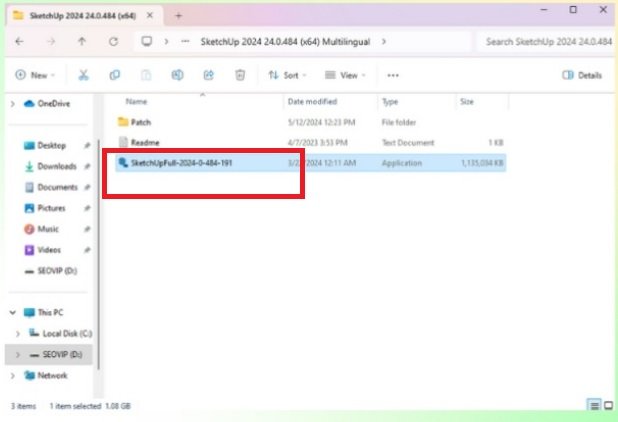Viewport: 618px width, 422px height.
Task: Open the Patch folder
Action: 140,121
